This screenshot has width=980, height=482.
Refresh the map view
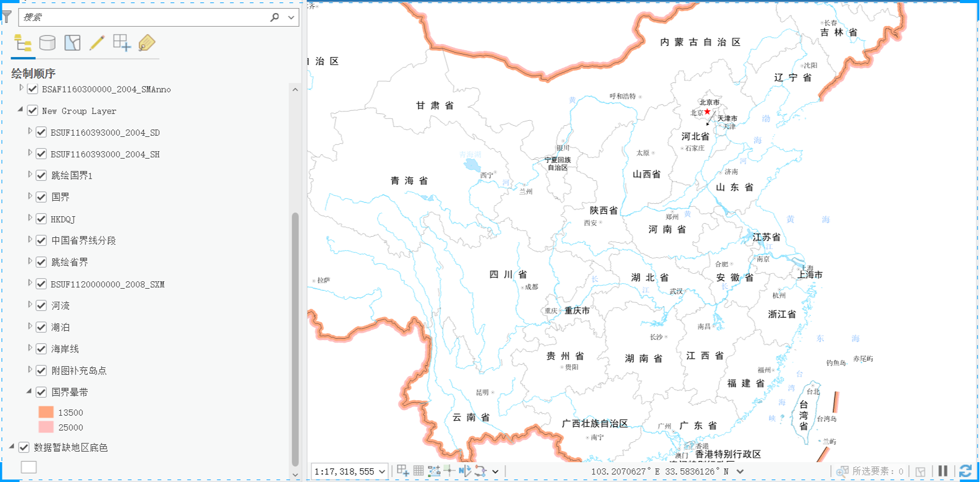965,471
